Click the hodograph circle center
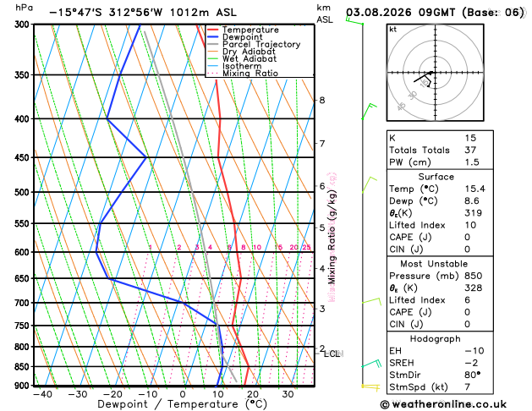The height and width of the screenshot is (411, 532). (x=435, y=72)
